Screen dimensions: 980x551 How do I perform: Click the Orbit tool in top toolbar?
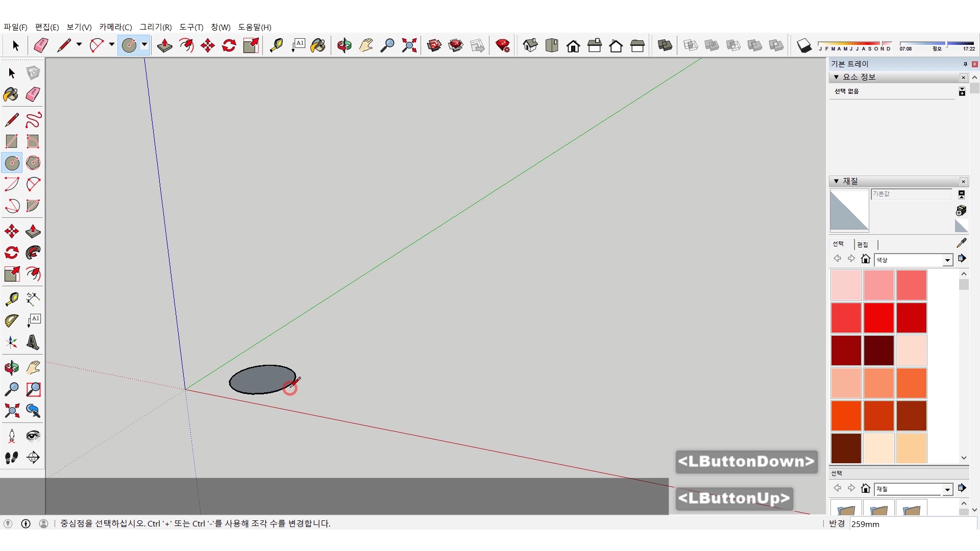tap(344, 46)
